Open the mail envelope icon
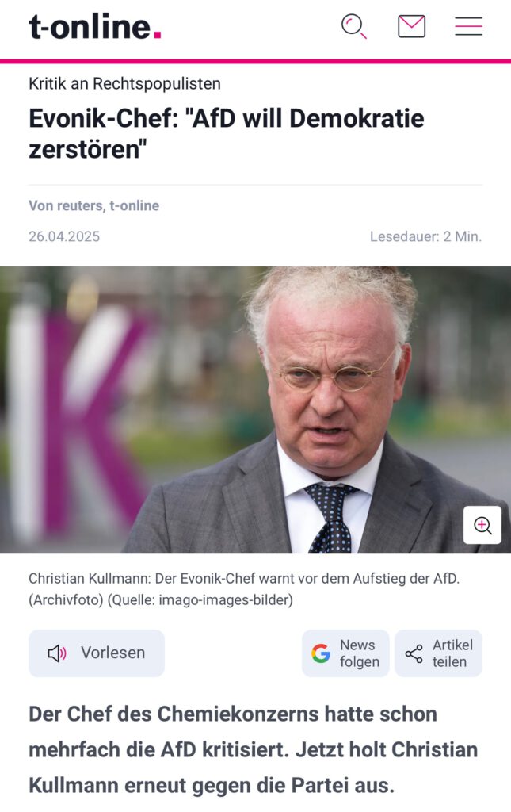Image resolution: width=511 pixels, height=812 pixels. [x=412, y=26]
